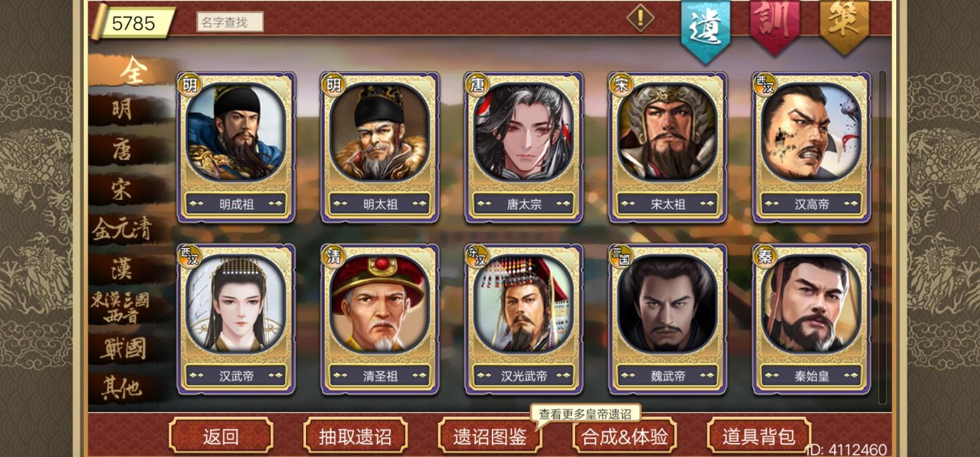This screenshot has width=980, height=457.
Task: Select the 唐太宗 emperor portrait card
Action: point(524,147)
